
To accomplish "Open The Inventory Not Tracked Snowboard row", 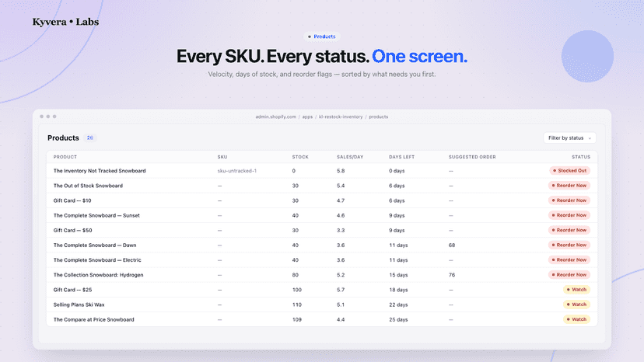I will point(322,171).
